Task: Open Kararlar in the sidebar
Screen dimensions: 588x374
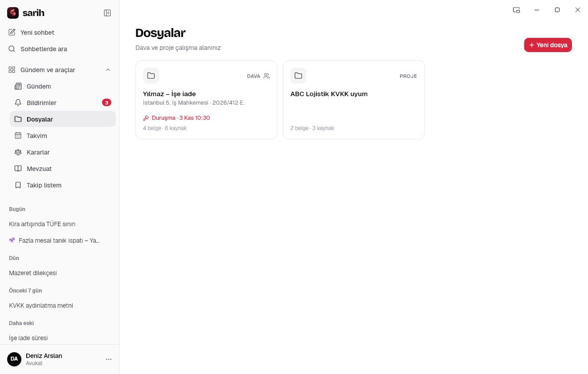Action: pos(63,152)
